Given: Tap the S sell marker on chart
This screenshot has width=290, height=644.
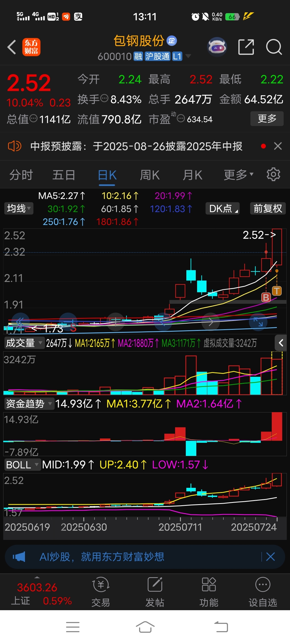Looking at the screenshot, I should [73, 328].
